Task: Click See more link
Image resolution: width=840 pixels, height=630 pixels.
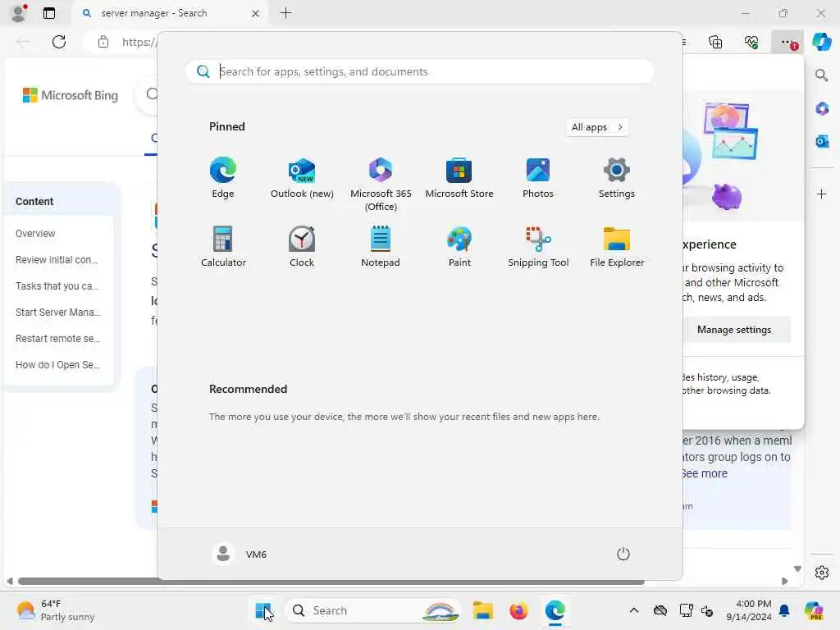Action: pos(705,473)
